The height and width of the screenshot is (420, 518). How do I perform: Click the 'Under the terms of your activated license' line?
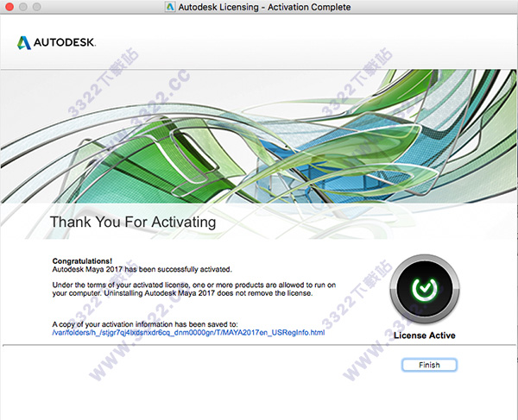click(x=194, y=285)
